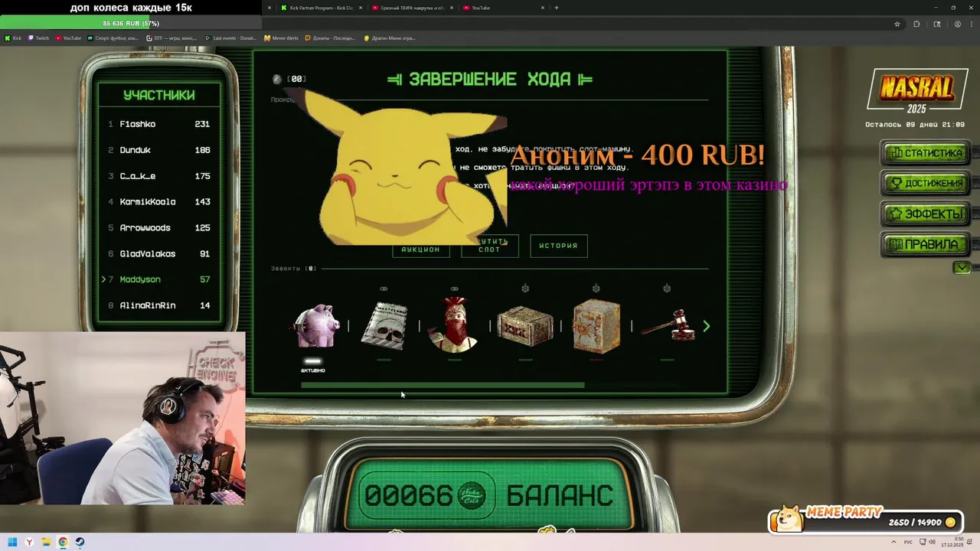Click the Завершение хода heading
The width and height of the screenshot is (980, 551).
click(x=490, y=79)
